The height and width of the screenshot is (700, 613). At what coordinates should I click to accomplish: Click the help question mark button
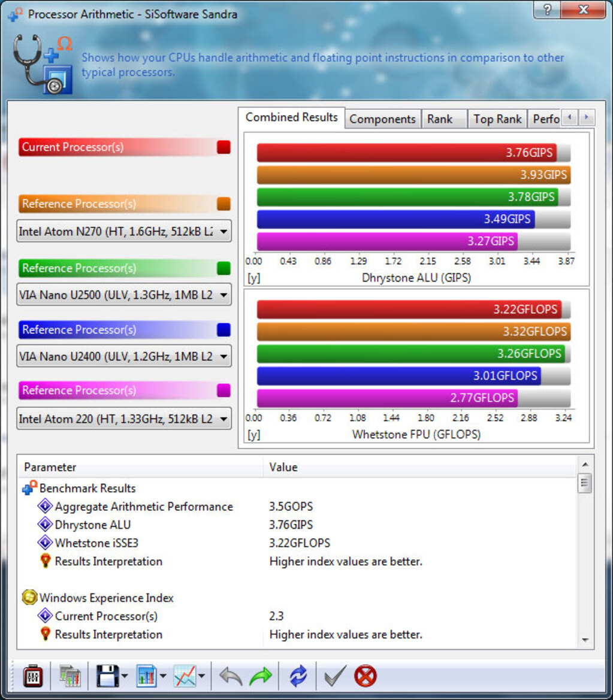pos(547,10)
